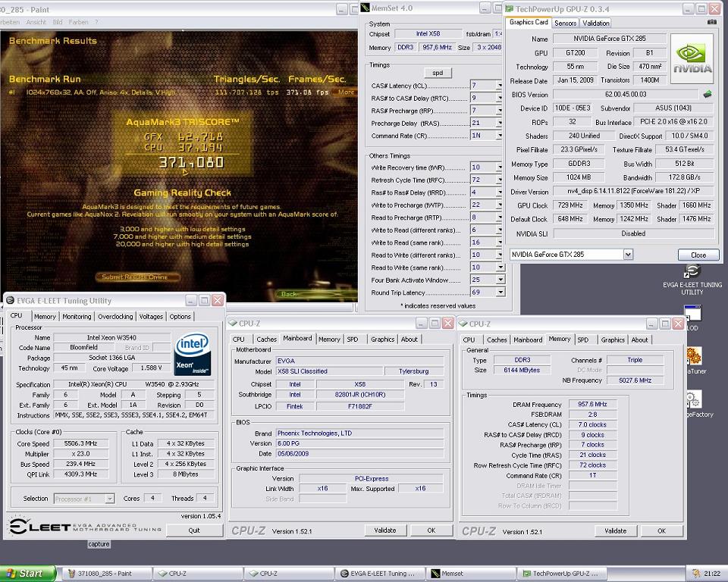Click the More button beside fps result
The height and width of the screenshot is (582, 728).
point(346,92)
